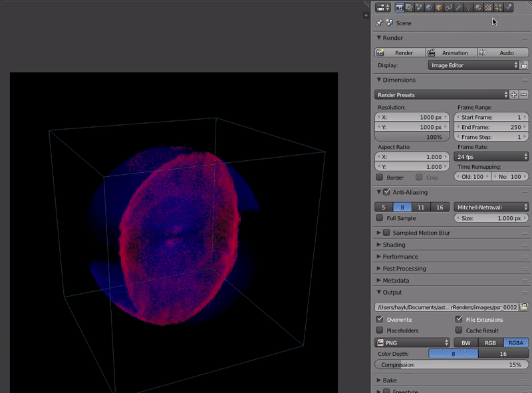
Task: Enable the Cache Result checkbox
Action: (459, 330)
